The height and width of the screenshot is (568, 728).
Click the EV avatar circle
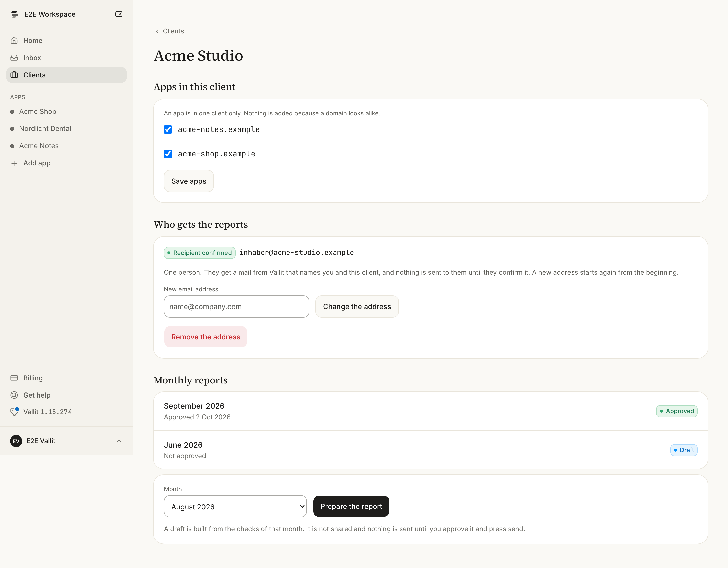[16, 441]
